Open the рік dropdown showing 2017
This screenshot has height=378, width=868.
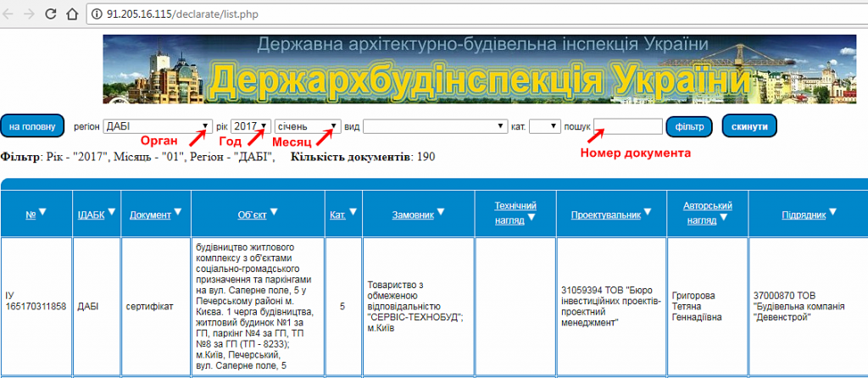(251, 126)
